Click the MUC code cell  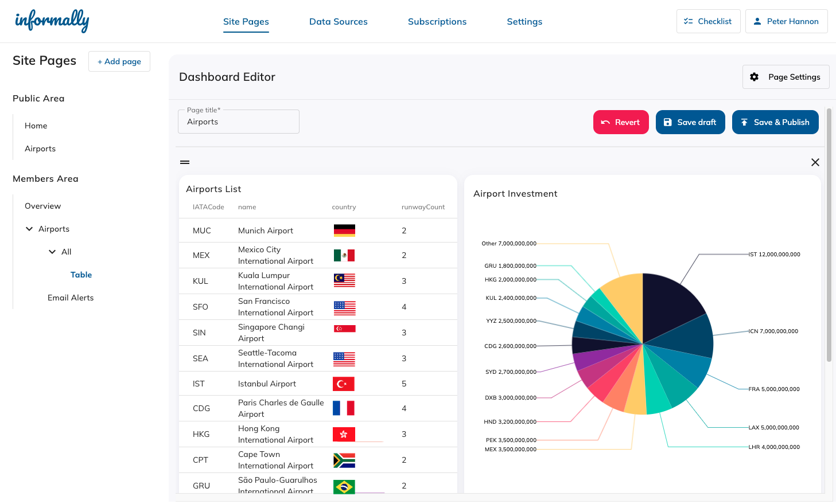click(202, 230)
